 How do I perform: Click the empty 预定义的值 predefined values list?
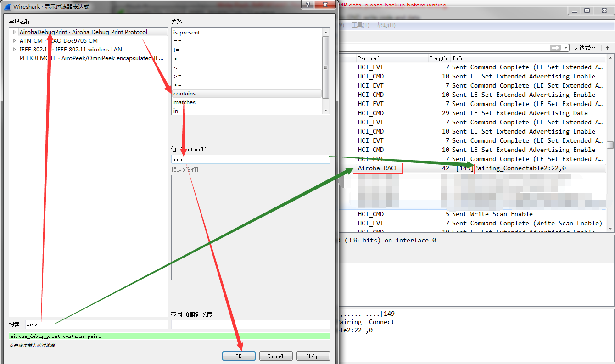(251, 228)
